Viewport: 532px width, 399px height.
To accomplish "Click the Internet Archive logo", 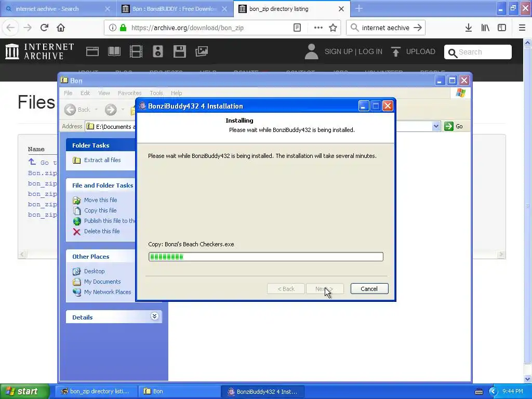I will [39, 51].
